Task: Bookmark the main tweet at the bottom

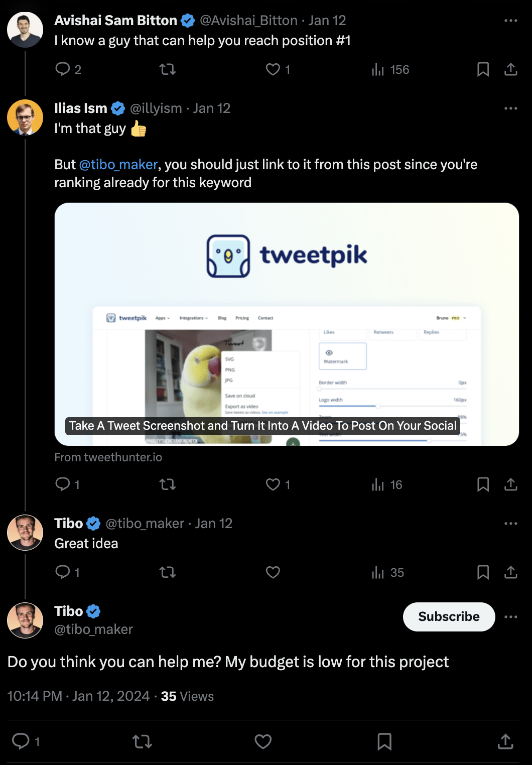Action: click(384, 741)
